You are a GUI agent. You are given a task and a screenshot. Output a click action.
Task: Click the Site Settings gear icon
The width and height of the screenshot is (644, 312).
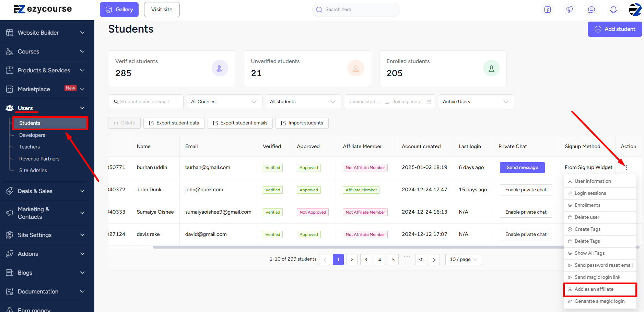(10, 235)
